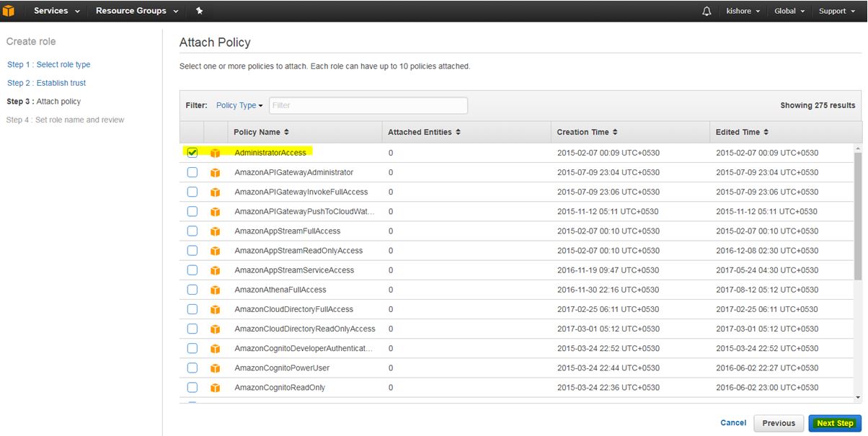Select the AmazonAppStreamFullAccess checkbox
The image size is (868, 436).
[192, 231]
